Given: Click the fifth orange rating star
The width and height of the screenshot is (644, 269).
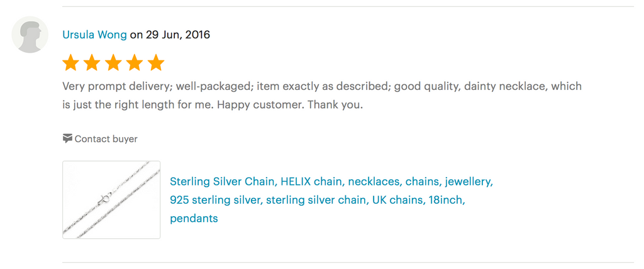Looking at the screenshot, I should [x=156, y=63].
